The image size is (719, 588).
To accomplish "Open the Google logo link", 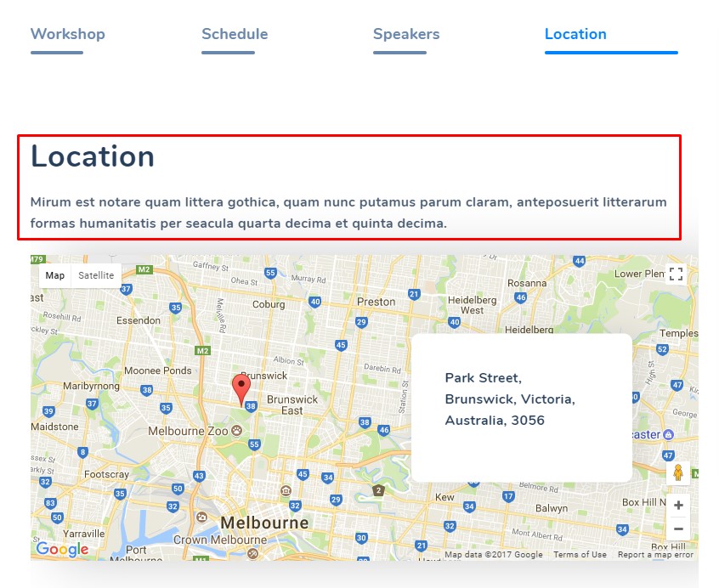I will (62, 550).
